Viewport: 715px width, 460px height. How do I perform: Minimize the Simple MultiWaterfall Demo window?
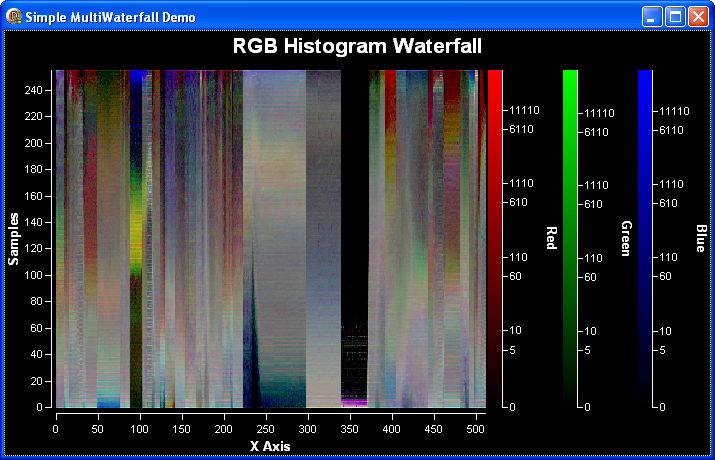click(x=652, y=17)
